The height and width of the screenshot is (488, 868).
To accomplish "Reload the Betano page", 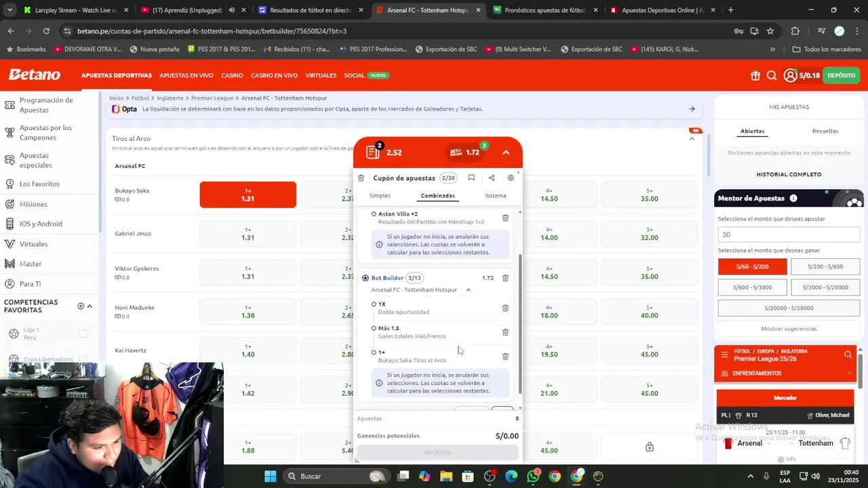I will [x=46, y=31].
